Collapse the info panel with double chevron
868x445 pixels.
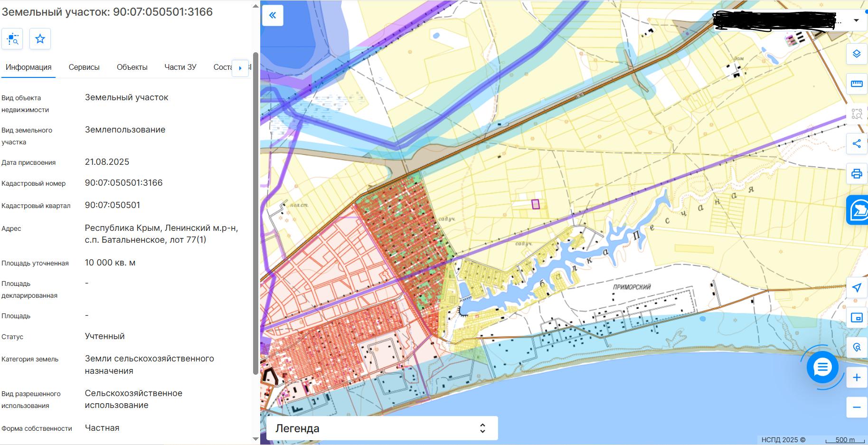coord(273,15)
